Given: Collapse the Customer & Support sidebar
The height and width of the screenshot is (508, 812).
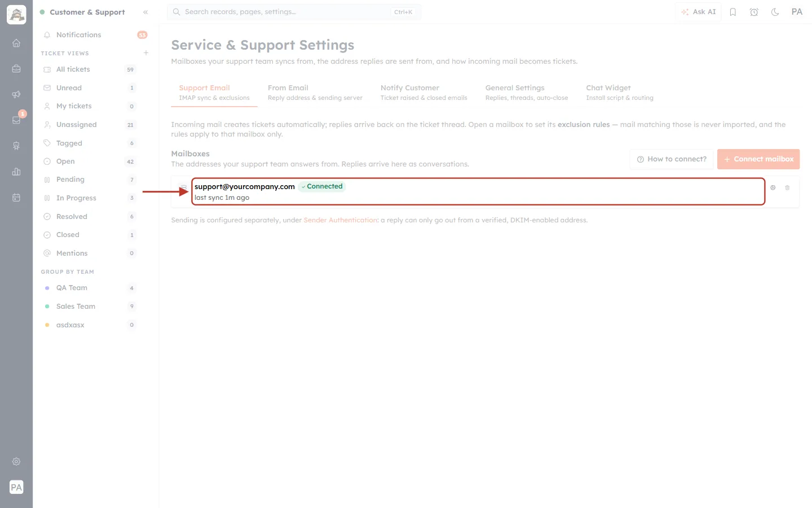Looking at the screenshot, I should 145,12.
